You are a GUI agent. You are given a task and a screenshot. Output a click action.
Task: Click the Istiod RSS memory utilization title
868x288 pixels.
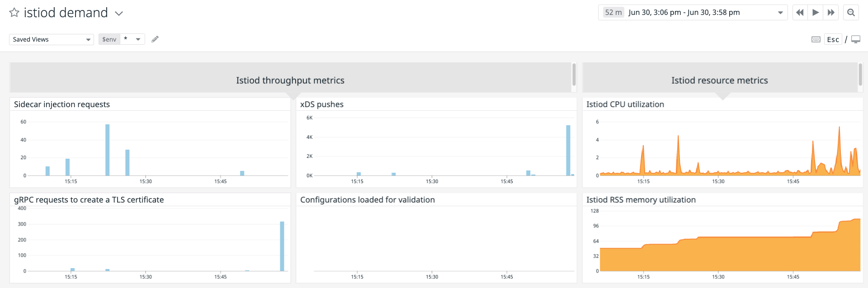click(641, 200)
